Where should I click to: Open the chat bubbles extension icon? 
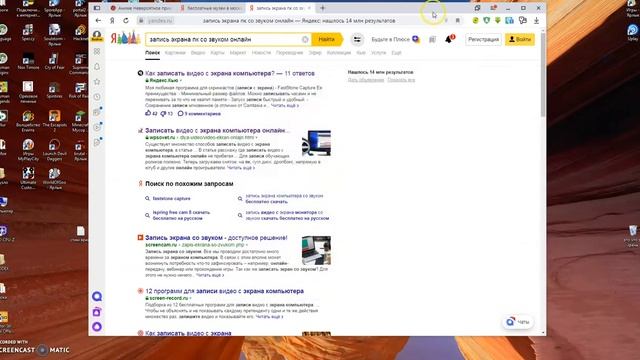click(x=523, y=20)
